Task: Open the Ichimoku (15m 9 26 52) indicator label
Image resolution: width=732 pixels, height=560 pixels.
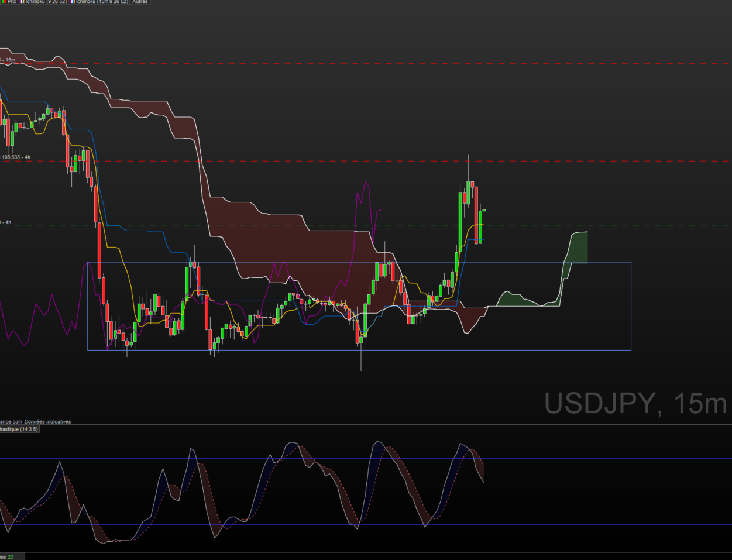Action: [x=102, y=2]
